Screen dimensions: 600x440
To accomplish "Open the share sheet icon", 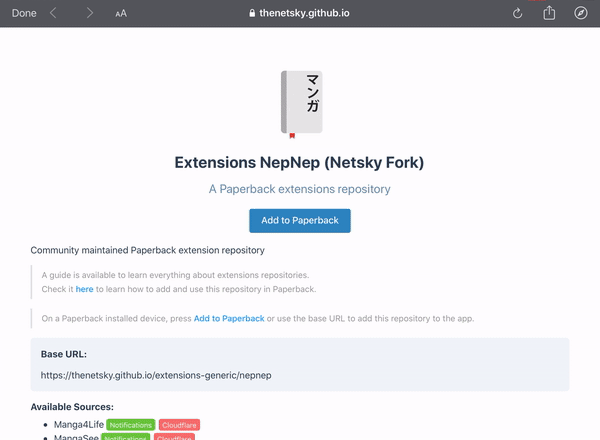I will tap(549, 13).
